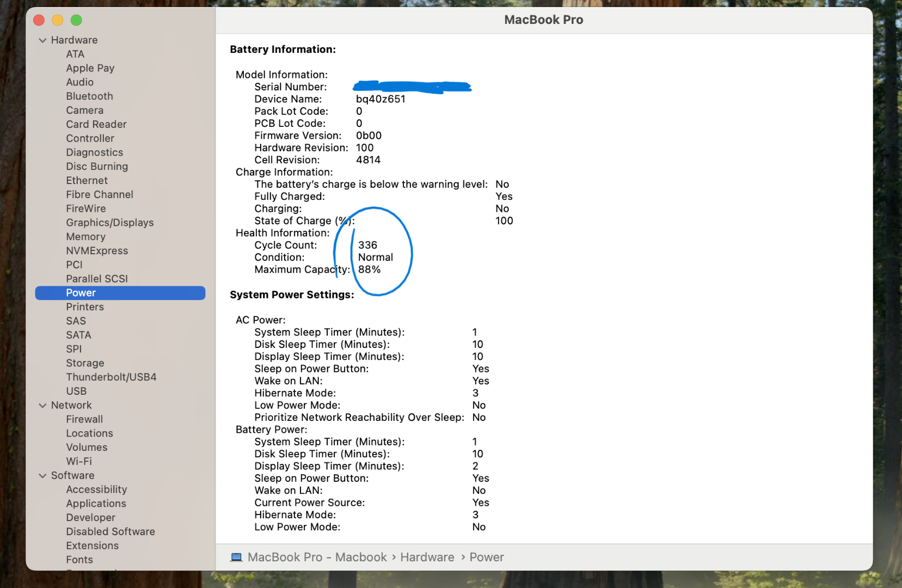
Task: Open the Applications list
Action: [x=96, y=504]
